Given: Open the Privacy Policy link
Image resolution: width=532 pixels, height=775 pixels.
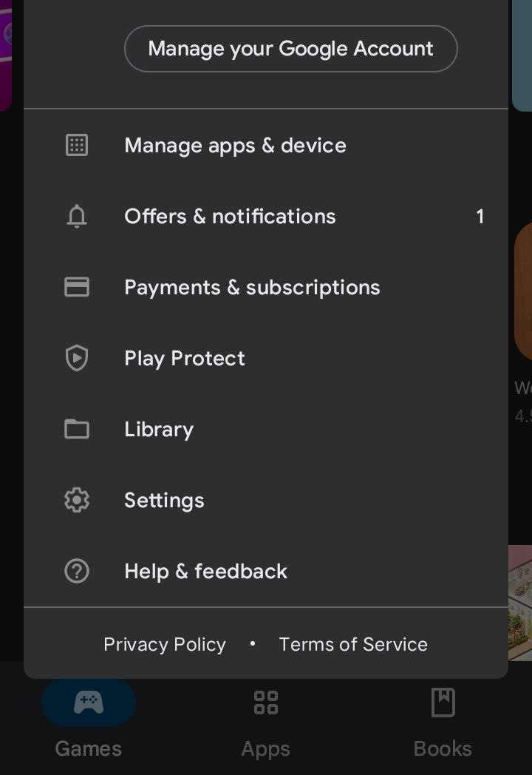Looking at the screenshot, I should pyautogui.click(x=165, y=645).
